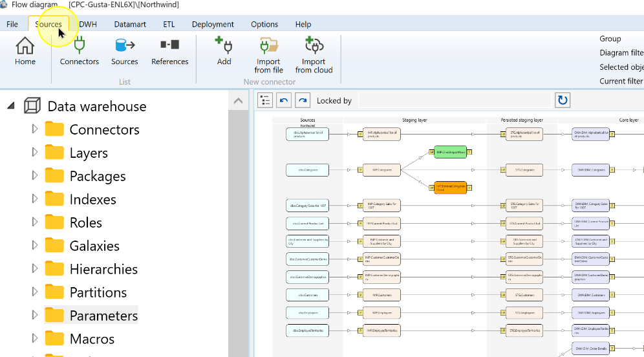Open the Help tab
The image size is (644, 357).
click(303, 24)
